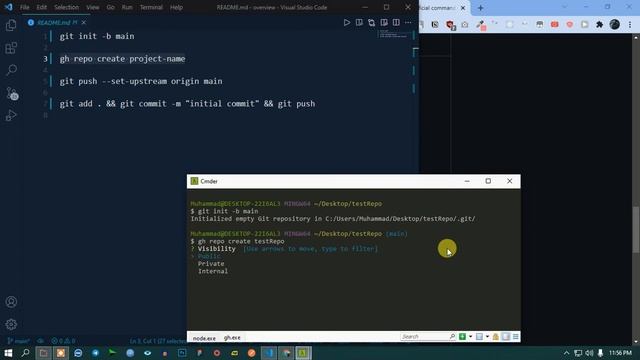Screen dimensions: 640x360
Task: Open the Explorer view in VS Code
Action: pos(11,25)
